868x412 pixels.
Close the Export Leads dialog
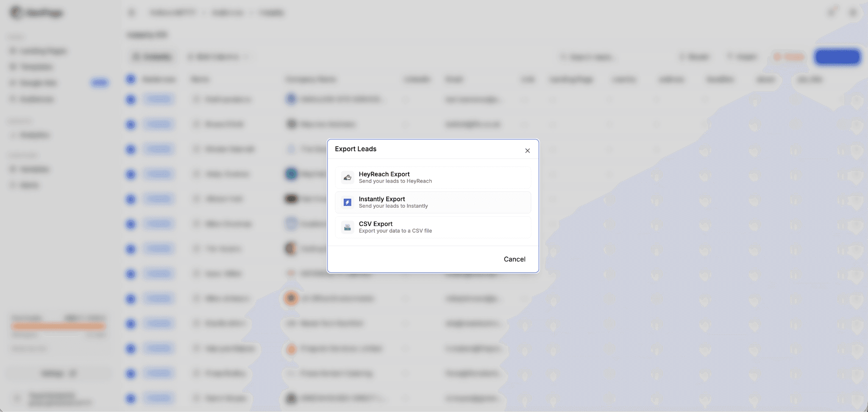(527, 150)
